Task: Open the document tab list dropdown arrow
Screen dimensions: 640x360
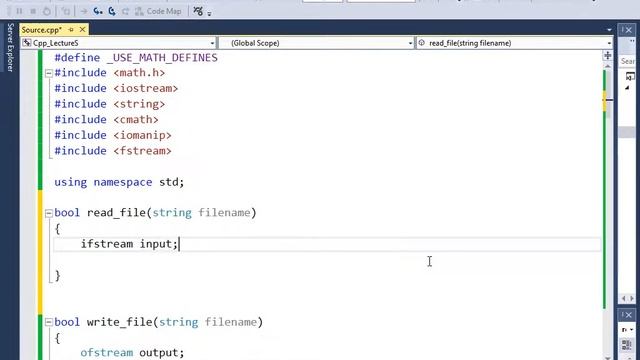Action: pyautogui.click(x=609, y=30)
